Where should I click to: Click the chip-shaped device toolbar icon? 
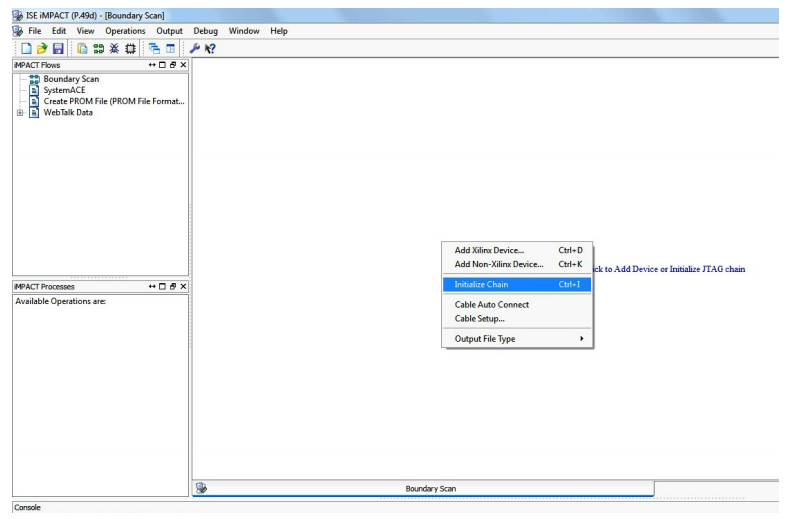pos(130,48)
